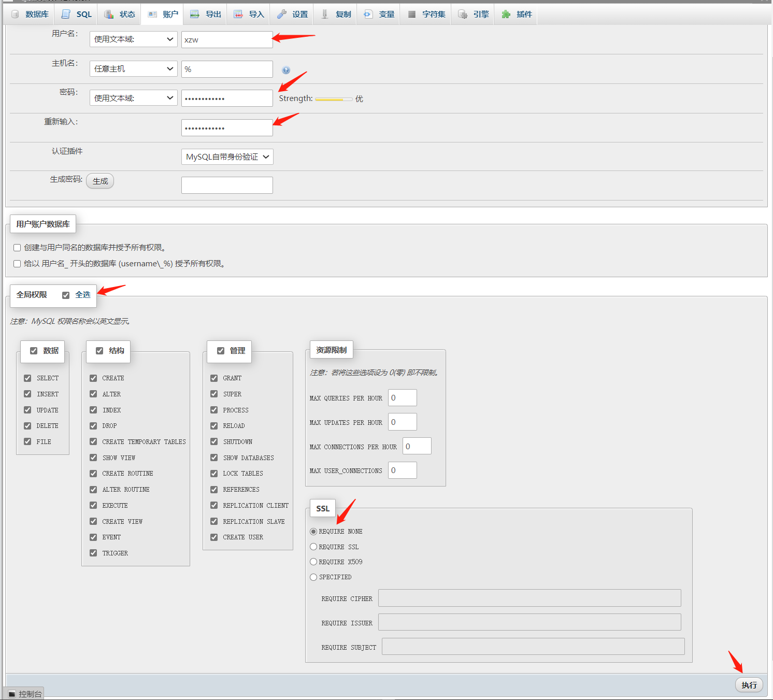The image size is (773, 700).
Task: Click the replication icon
Action: coord(325,15)
